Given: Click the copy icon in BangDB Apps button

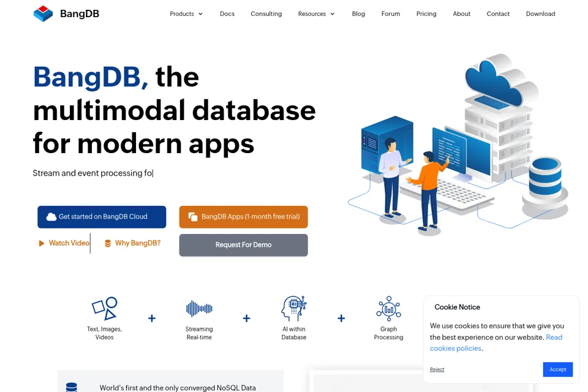Looking at the screenshot, I should [x=193, y=217].
